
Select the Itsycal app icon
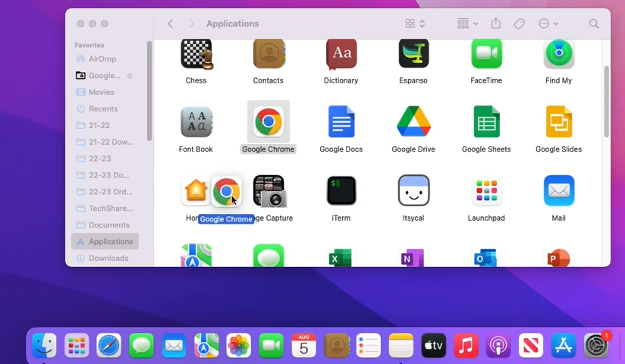(x=413, y=190)
